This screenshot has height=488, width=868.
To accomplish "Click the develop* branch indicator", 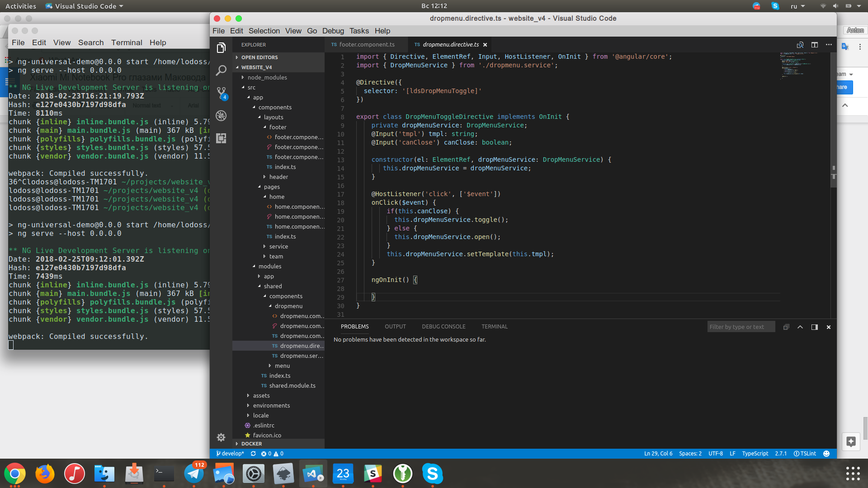I will [230, 454].
